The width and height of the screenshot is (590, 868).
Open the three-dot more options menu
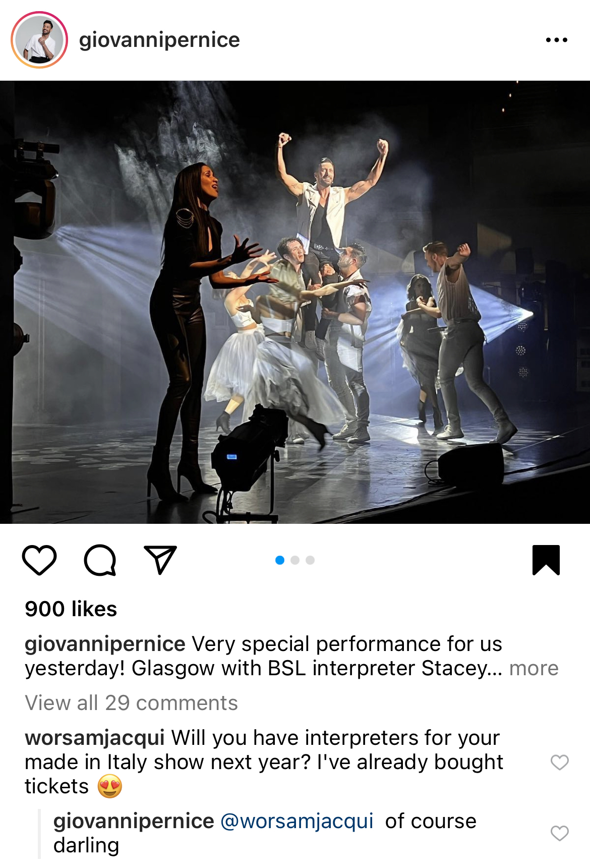pos(557,40)
